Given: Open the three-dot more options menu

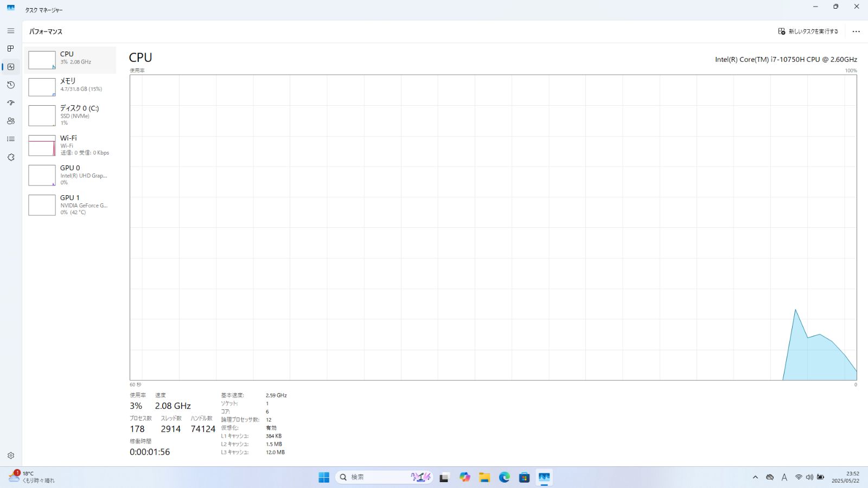Looking at the screenshot, I should [x=856, y=31].
